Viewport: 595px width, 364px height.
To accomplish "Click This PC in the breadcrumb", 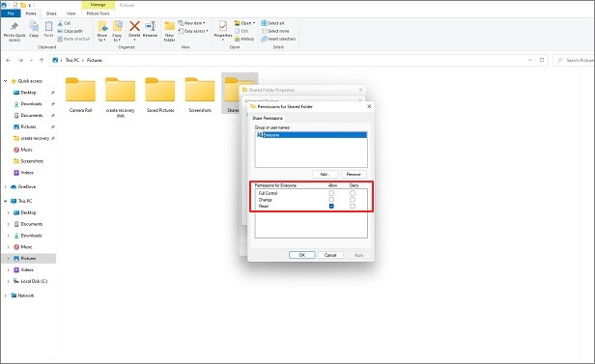I will coord(72,60).
